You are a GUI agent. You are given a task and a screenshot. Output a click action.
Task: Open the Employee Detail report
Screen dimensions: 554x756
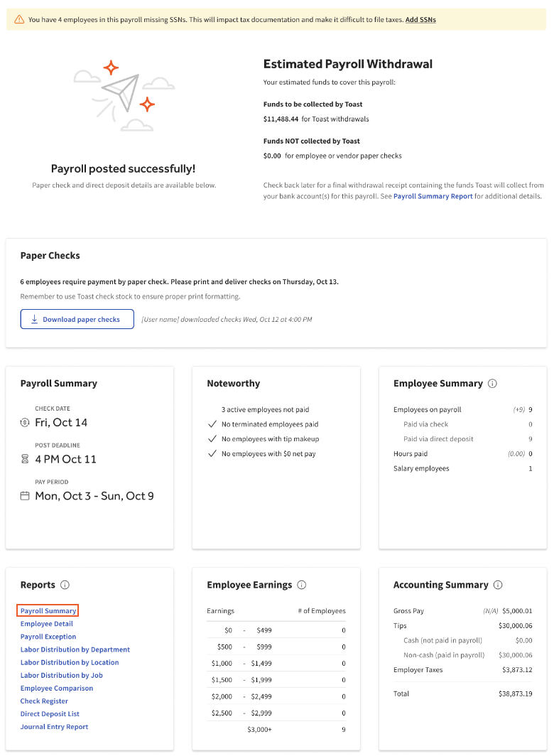click(x=46, y=623)
